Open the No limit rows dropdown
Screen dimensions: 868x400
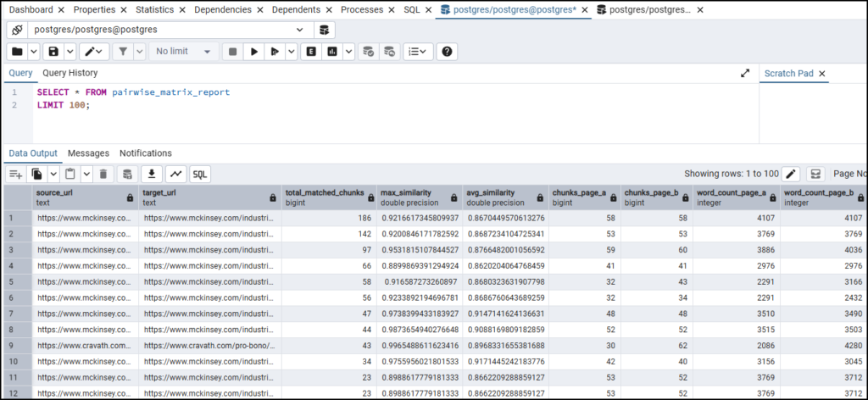[x=183, y=52]
